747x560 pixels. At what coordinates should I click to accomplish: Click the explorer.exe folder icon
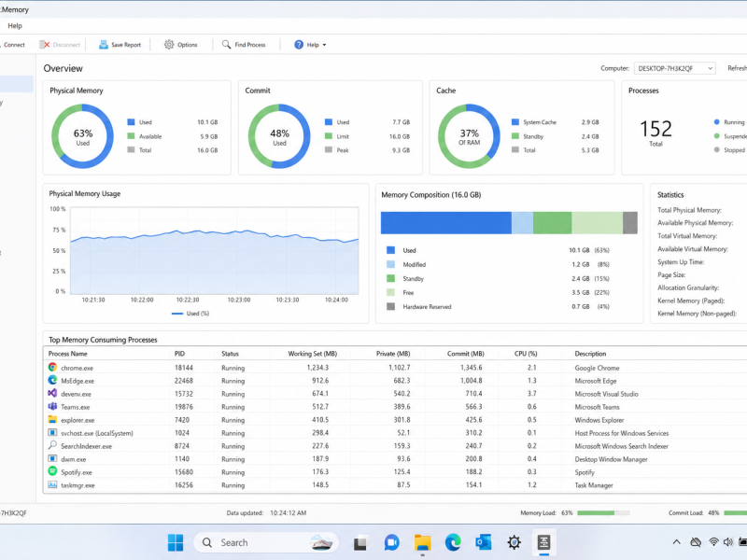coord(52,419)
